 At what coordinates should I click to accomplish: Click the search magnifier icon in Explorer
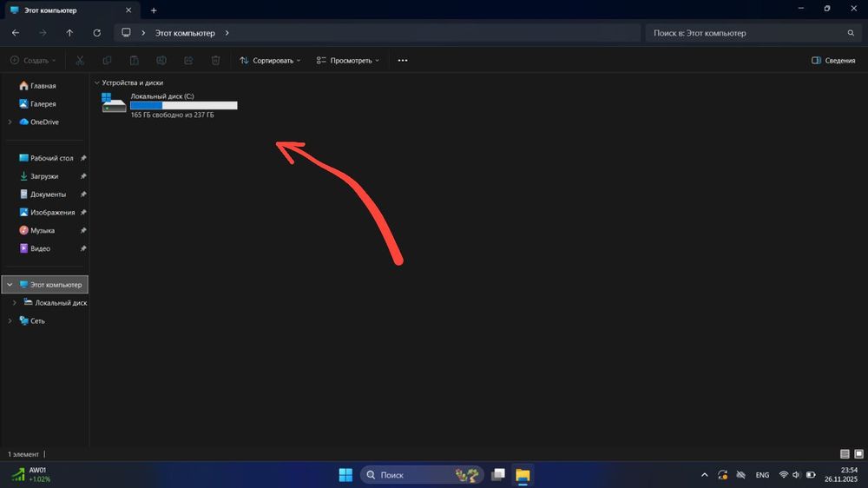pos(851,33)
